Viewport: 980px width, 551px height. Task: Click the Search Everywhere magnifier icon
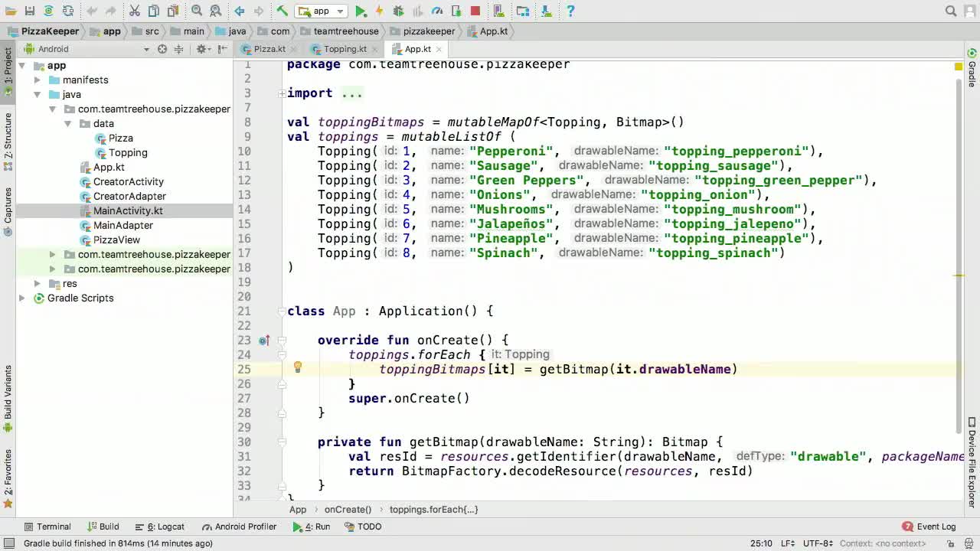tap(951, 11)
